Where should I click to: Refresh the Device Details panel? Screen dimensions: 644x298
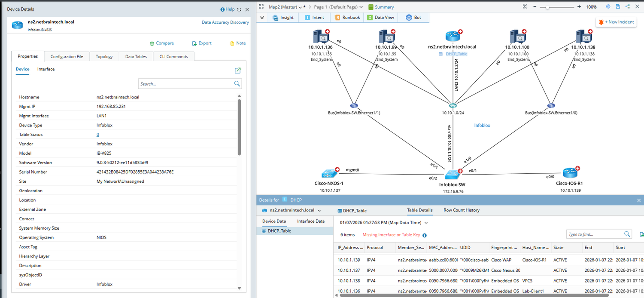(239, 9)
